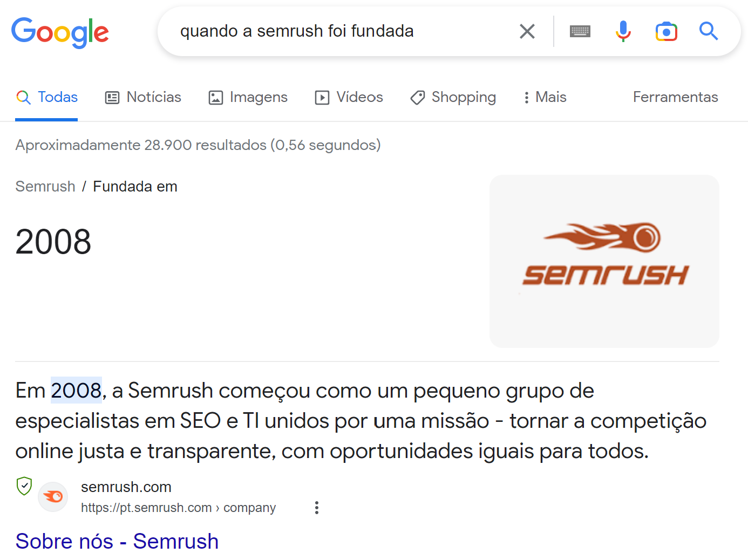Click the green shield verification icon
The height and width of the screenshot is (560, 748).
point(24,486)
